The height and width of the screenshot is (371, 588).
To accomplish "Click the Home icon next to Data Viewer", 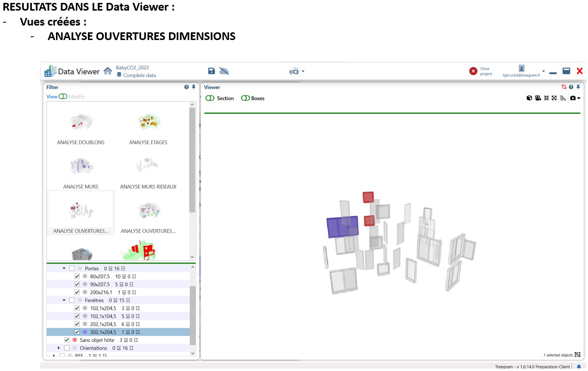I will (x=108, y=71).
